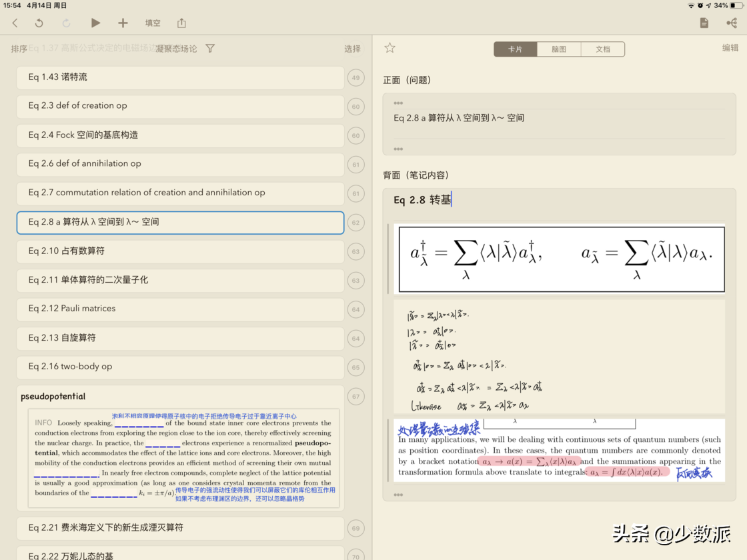Tap page badge 63 beside Eq 2.10
Image resolution: width=747 pixels, height=560 pixels.
click(x=356, y=251)
